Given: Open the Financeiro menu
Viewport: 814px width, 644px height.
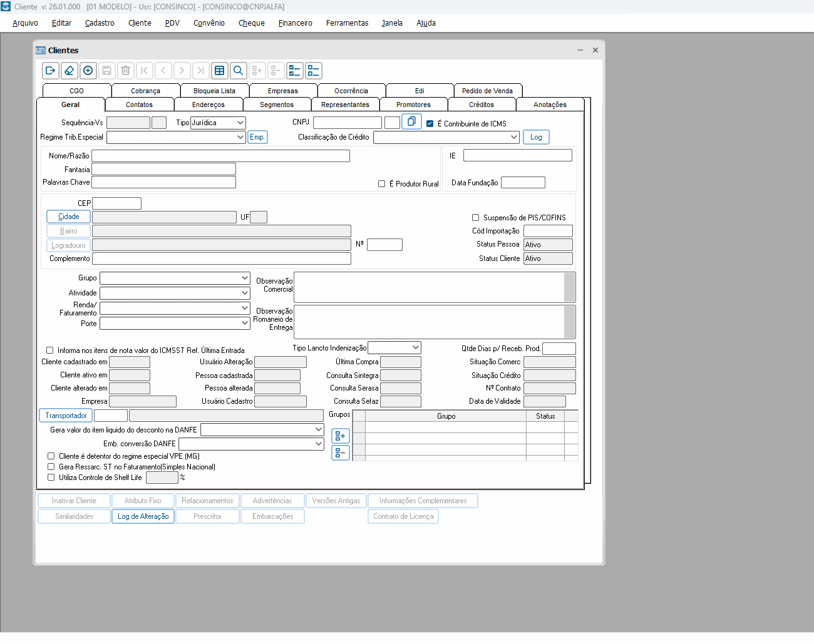Looking at the screenshot, I should (x=295, y=23).
